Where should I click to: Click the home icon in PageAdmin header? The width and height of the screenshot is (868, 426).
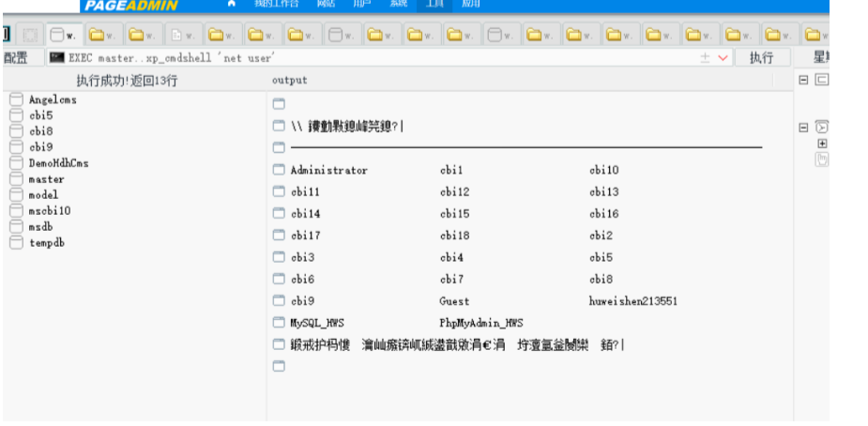tap(232, 4)
